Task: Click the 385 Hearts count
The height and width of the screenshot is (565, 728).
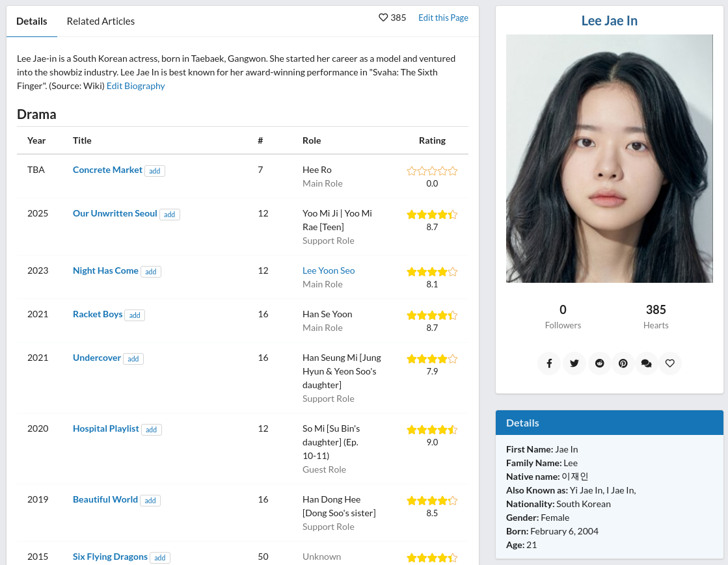Action: click(x=656, y=317)
